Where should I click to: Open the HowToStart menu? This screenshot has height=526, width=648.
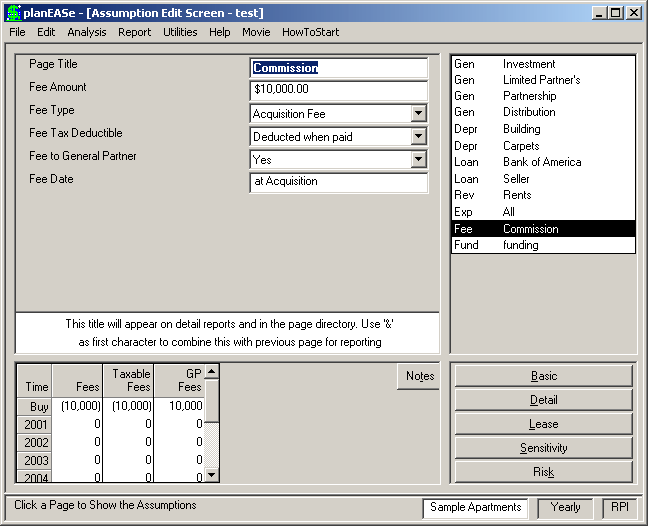coord(310,32)
